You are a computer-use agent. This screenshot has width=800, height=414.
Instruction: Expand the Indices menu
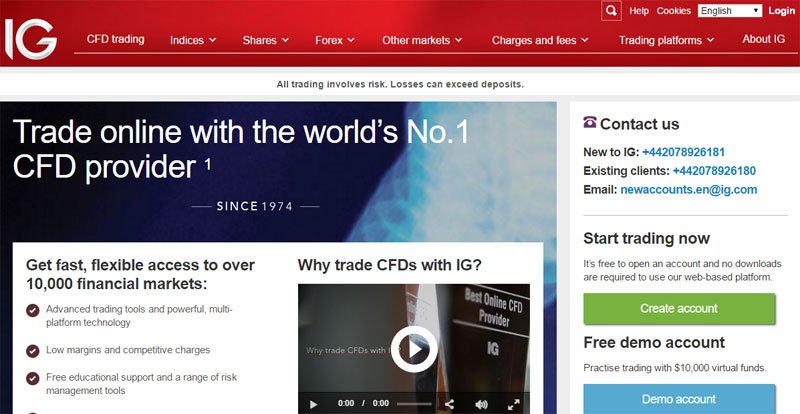coord(193,40)
